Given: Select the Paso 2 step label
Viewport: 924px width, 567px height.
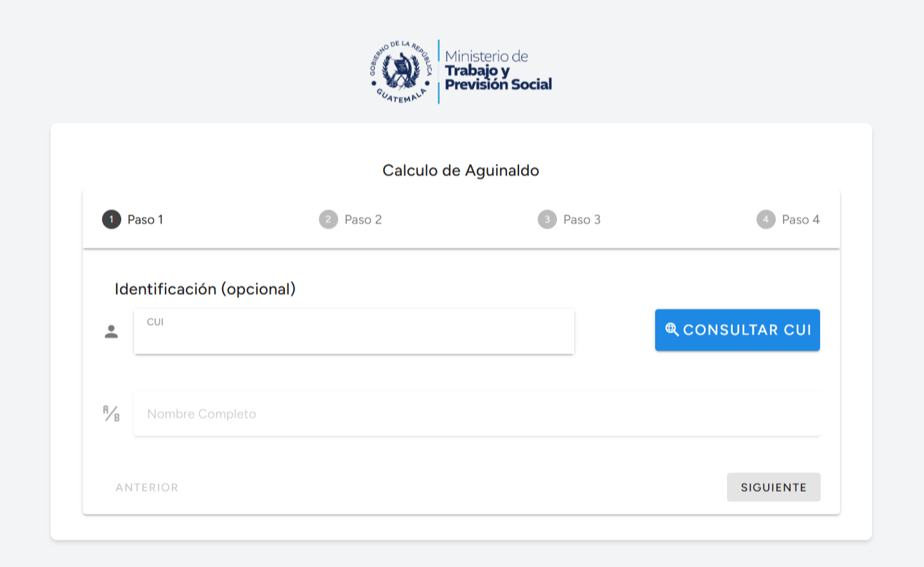Looking at the screenshot, I should (364, 219).
